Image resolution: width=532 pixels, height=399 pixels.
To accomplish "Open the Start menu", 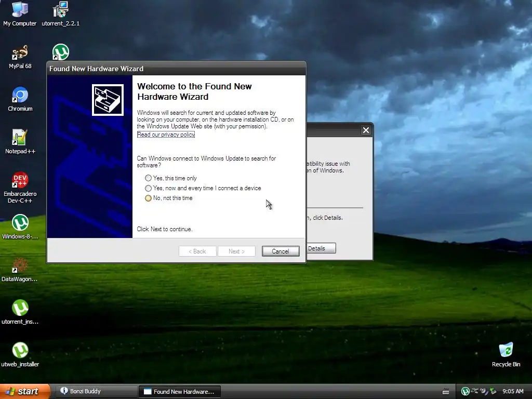I will 25,391.
